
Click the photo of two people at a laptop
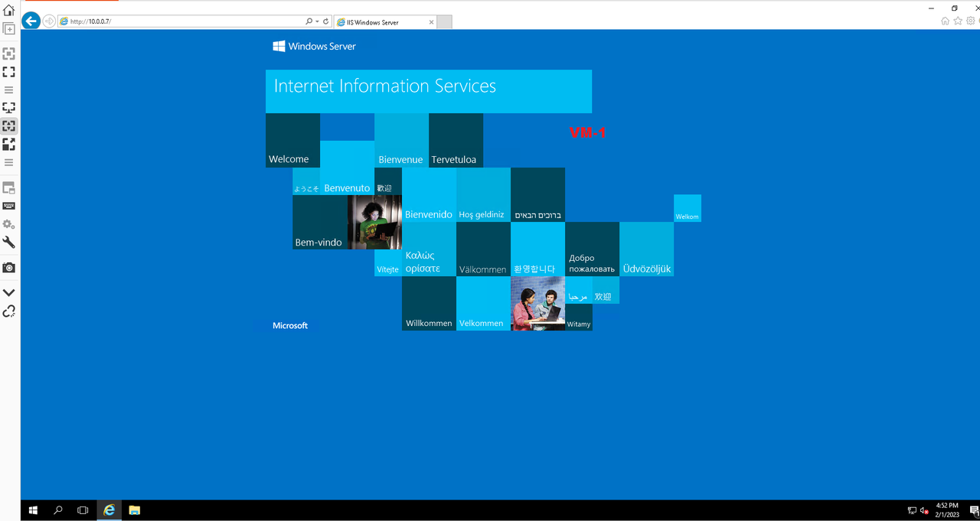537,304
